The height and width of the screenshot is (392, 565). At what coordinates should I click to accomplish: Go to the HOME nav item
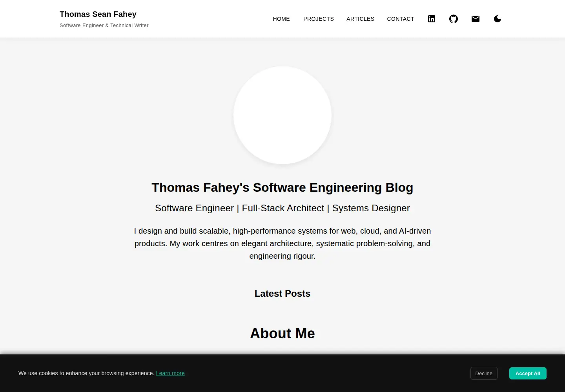281,19
